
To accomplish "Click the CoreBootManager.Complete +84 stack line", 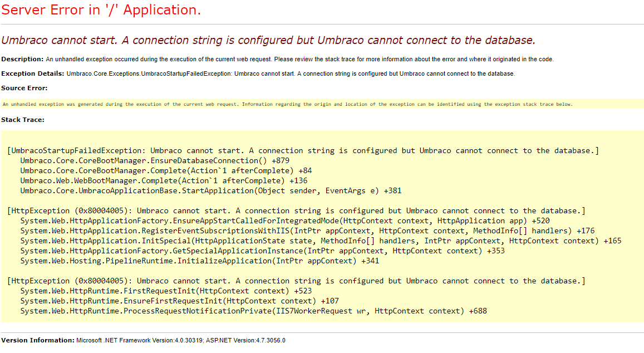I will click(x=166, y=170).
